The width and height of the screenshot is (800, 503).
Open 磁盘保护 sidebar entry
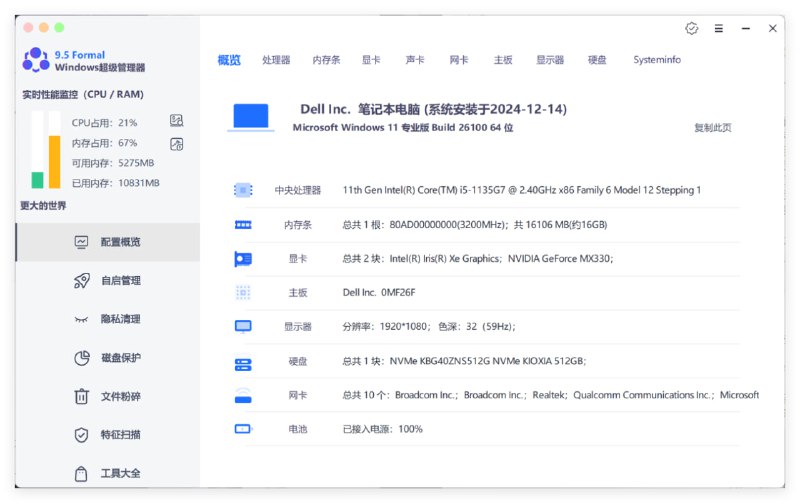108,358
